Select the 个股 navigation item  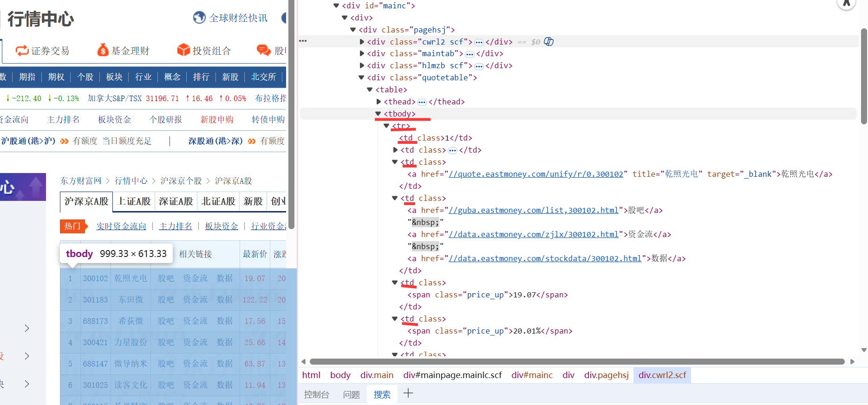click(x=85, y=77)
